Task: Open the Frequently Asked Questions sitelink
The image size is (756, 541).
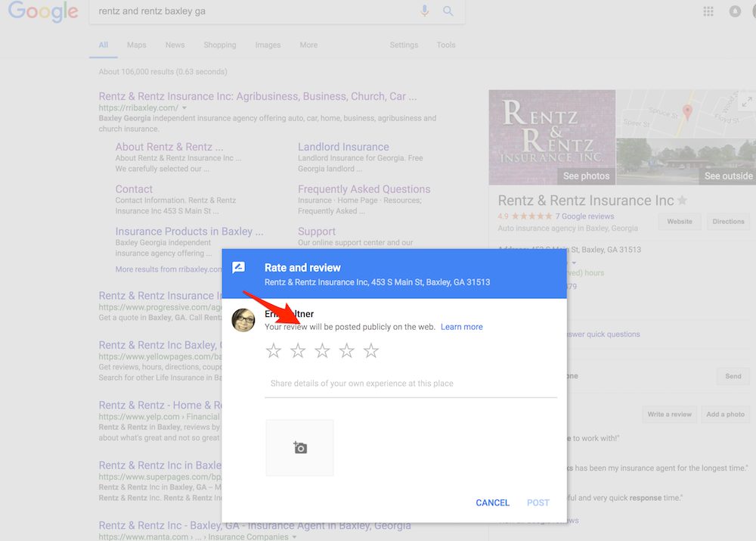Action: (364, 189)
